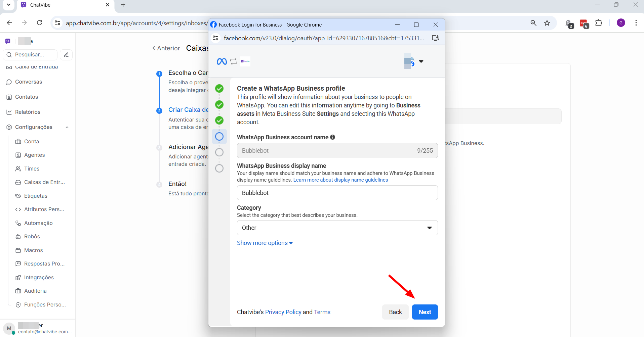Collapse the Configurações section
Screen dimensions: 644x337
(67, 127)
